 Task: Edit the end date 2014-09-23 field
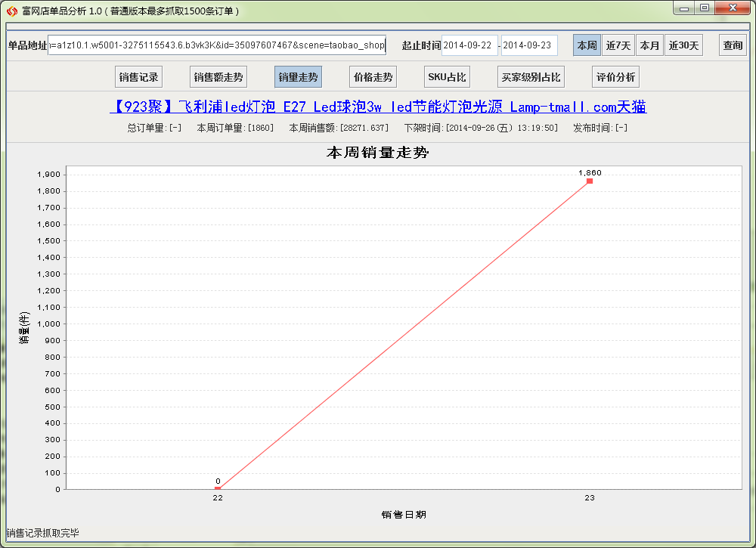pyautogui.click(x=528, y=45)
